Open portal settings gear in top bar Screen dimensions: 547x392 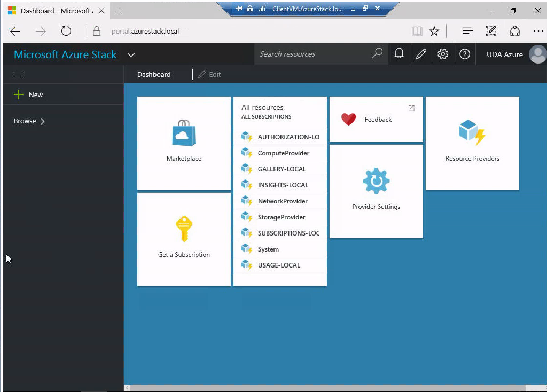[443, 54]
